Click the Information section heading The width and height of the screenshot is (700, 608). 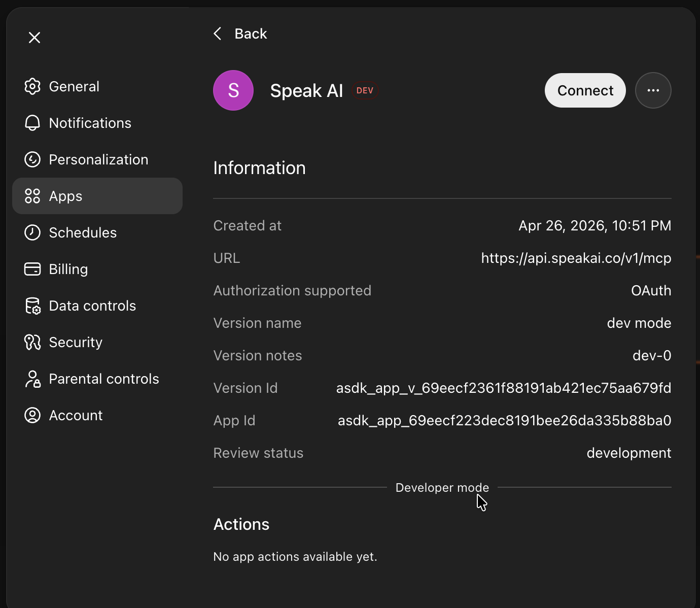pyautogui.click(x=259, y=168)
